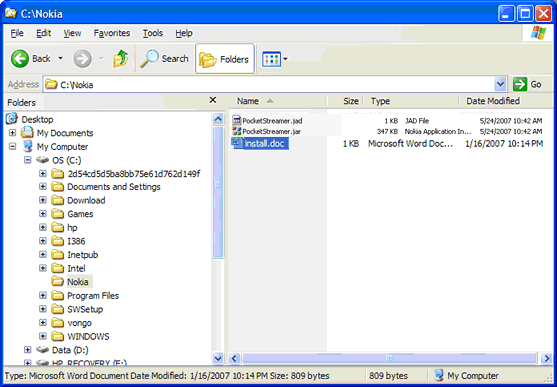The width and height of the screenshot is (557, 387).
Task: Expand the hp folder node
Action: (43, 227)
